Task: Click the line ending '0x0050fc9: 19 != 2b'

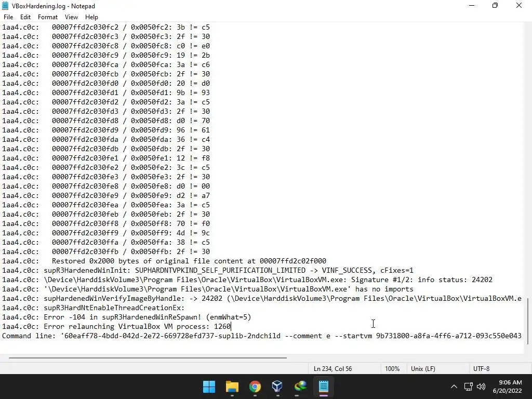Action: [106, 55]
